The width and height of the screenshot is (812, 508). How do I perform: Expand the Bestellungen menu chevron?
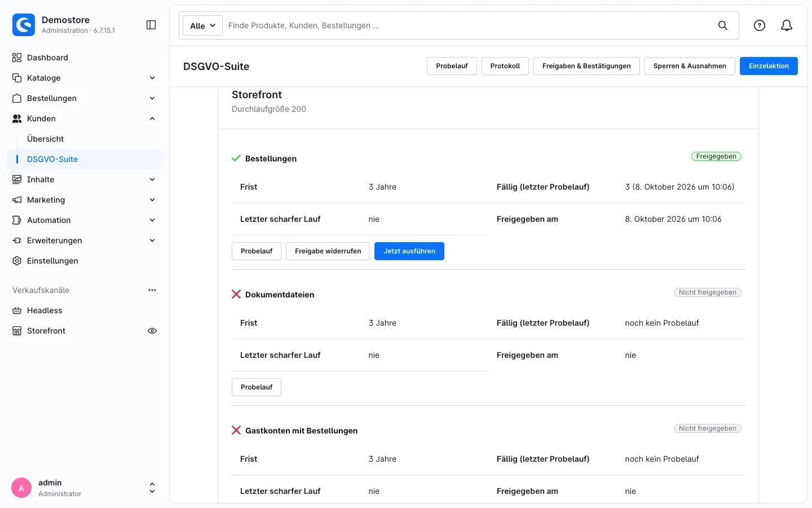pyautogui.click(x=152, y=98)
